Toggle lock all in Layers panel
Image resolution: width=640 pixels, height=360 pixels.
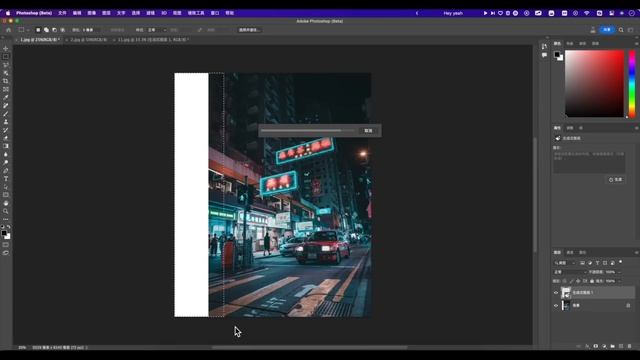click(x=592, y=281)
